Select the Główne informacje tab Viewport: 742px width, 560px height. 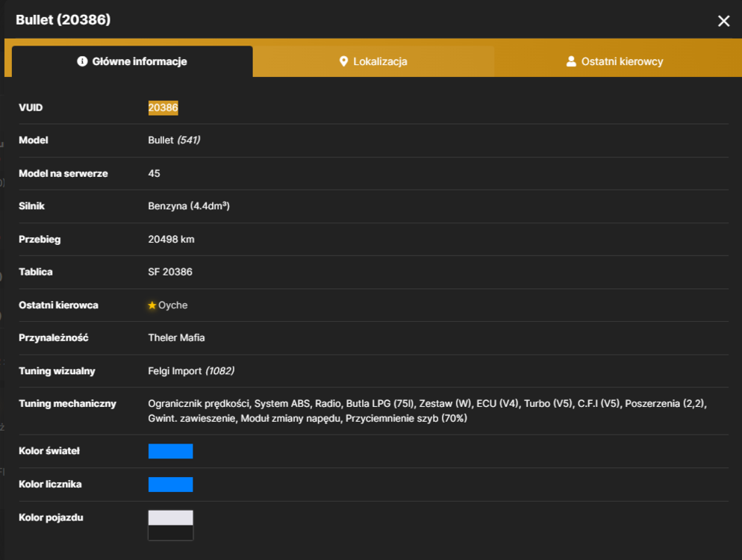pyautogui.click(x=132, y=61)
